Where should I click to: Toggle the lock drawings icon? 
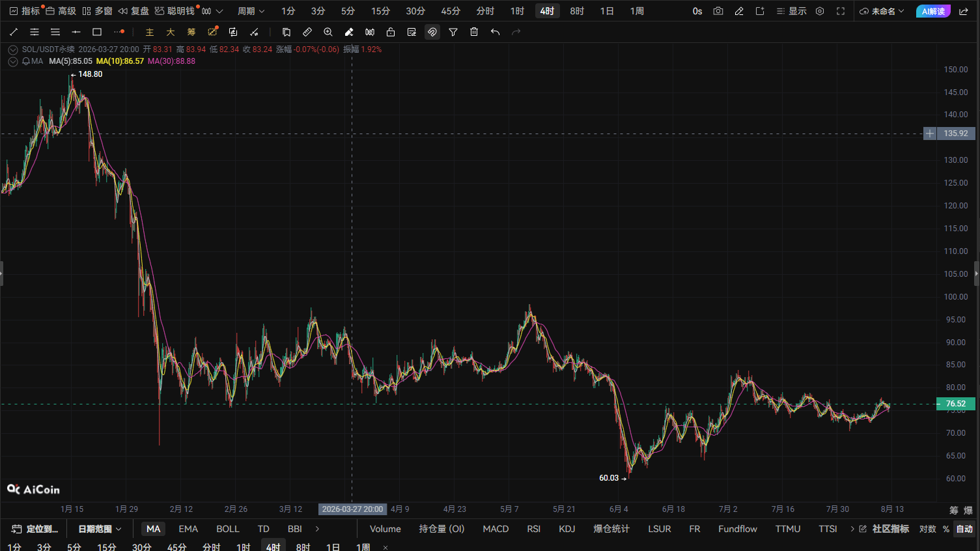coord(391,32)
